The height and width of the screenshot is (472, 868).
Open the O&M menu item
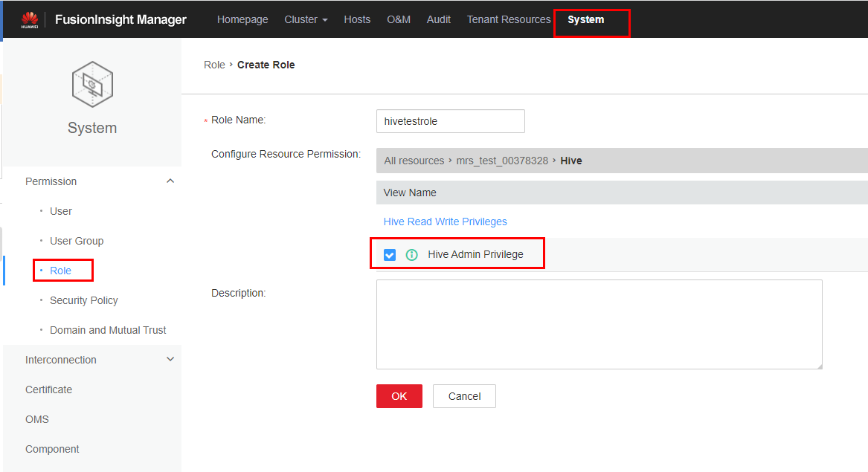[399, 19]
